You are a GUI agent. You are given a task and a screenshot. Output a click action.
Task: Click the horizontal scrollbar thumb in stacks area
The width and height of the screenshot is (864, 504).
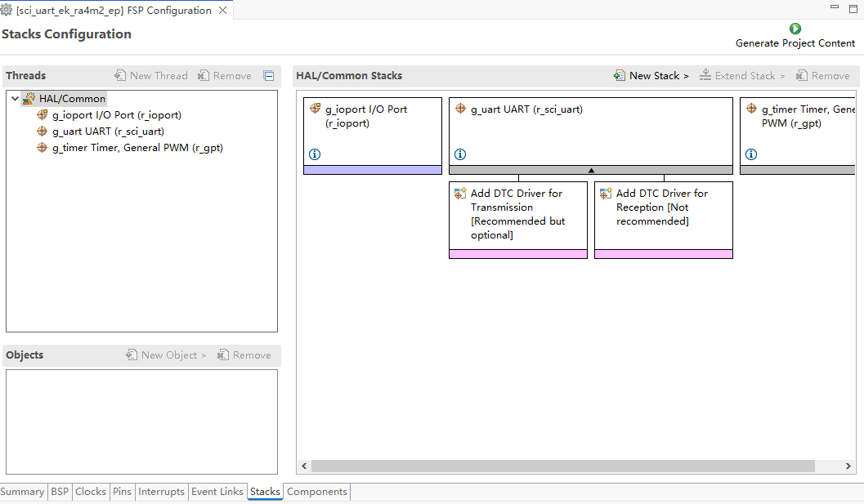(563, 466)
